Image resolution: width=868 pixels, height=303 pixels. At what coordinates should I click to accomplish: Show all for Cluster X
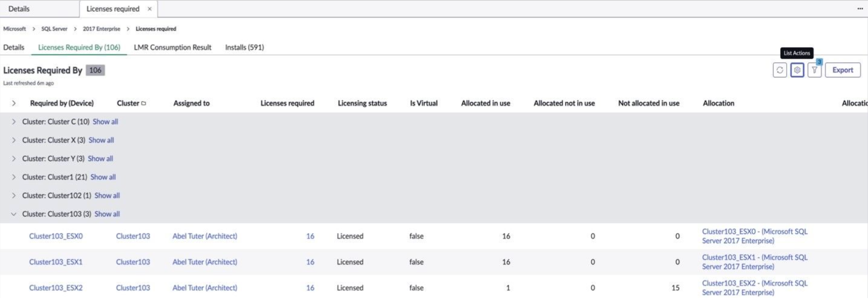[101, 140]
